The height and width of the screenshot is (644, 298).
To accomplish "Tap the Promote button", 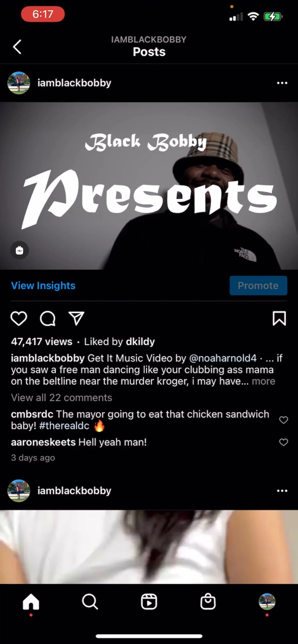I will pos(258,285).
